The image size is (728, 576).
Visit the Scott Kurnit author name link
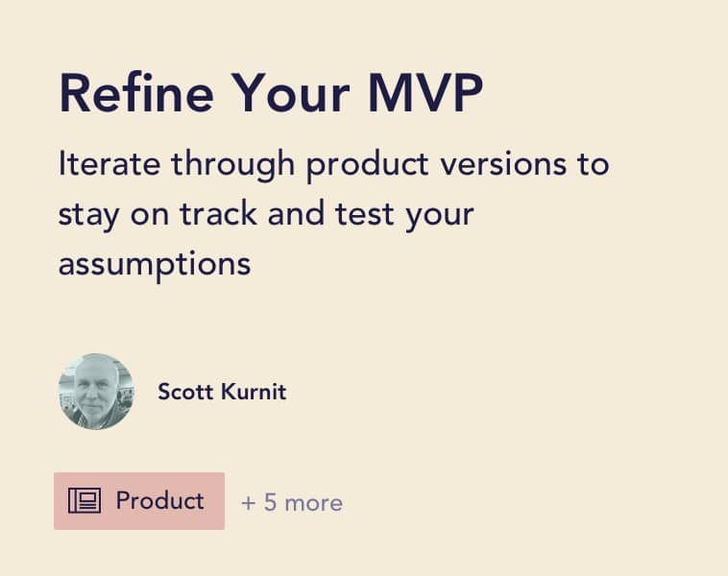222,392
